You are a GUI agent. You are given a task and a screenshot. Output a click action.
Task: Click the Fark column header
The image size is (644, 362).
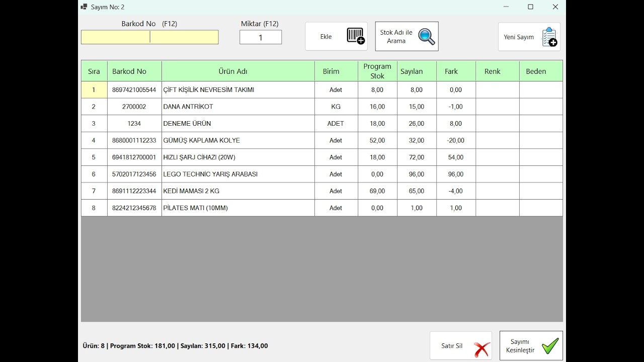pyautogui.click(x=456, y=71)
